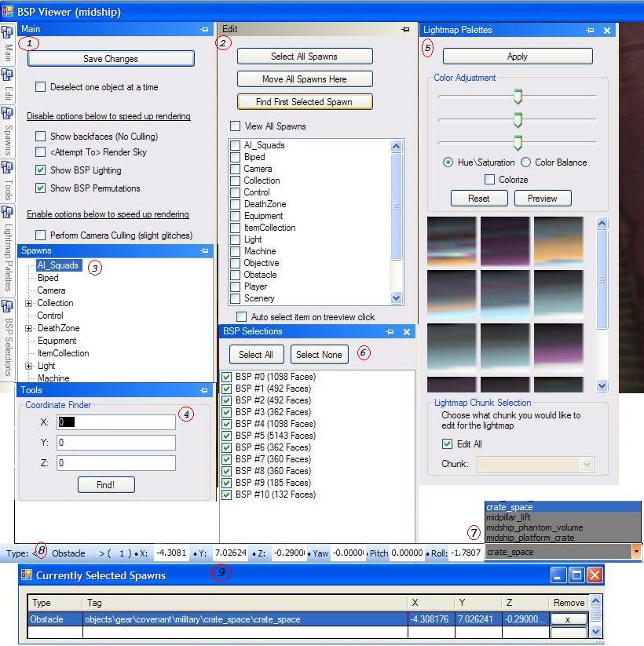Click the Save Changes button
The width and height of the screenshot is (644, 646).
pyautogui.click(x=111, y=59)
